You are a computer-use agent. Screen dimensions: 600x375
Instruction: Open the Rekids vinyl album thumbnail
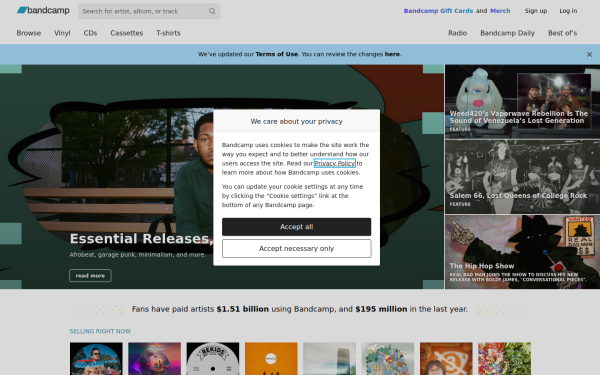[x=213, y=359]
